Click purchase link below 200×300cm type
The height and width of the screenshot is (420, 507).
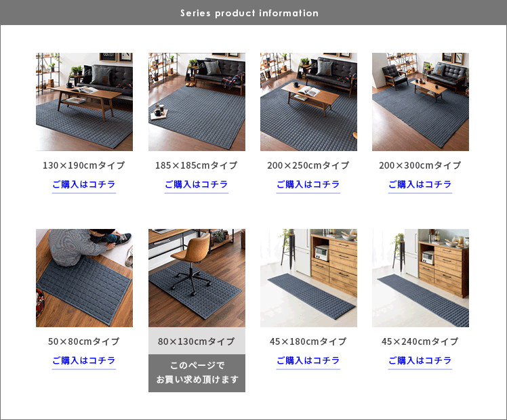click(420, 184)
